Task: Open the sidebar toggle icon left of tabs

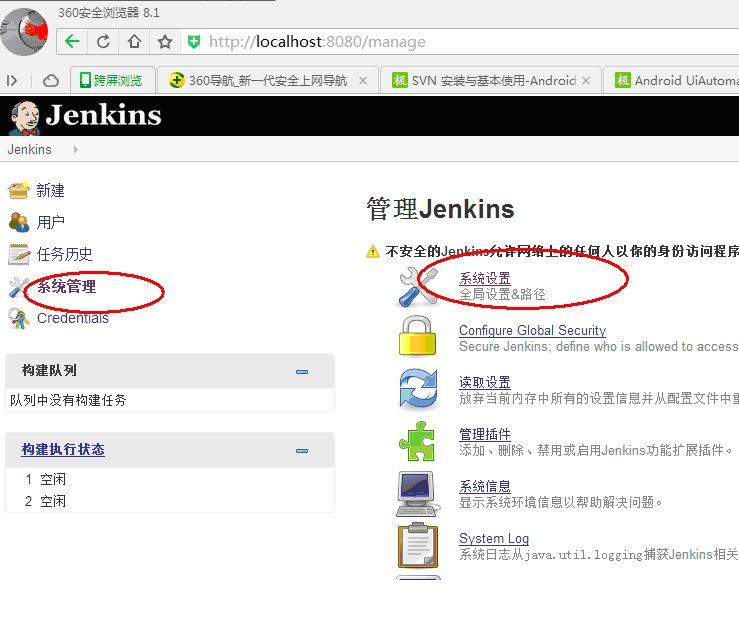Action: [x=12, y=81]
